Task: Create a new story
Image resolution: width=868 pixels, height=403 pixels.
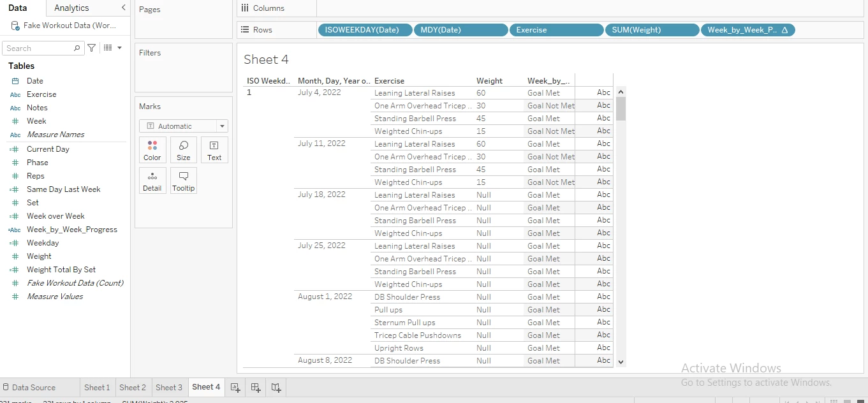Action: (x=276, y=387)
